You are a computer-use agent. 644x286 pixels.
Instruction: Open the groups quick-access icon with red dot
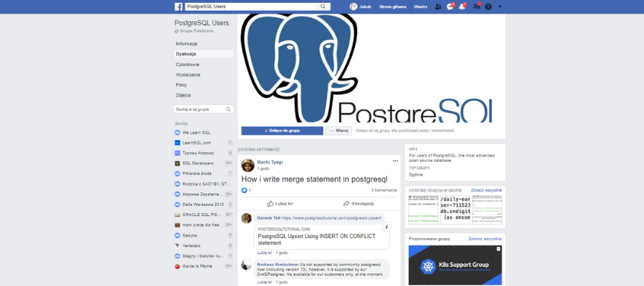(x=477, y=6)
